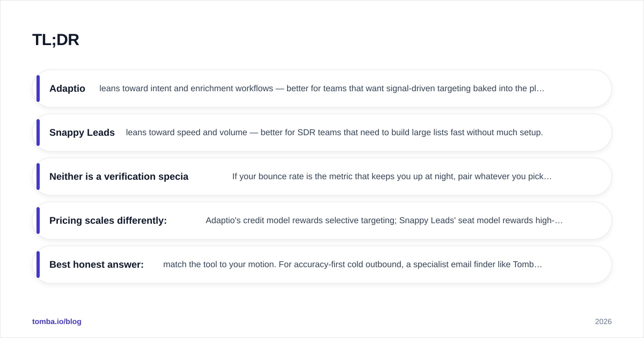Select the Snappy Leads card title
644x338 pixels.
[82, 133]
